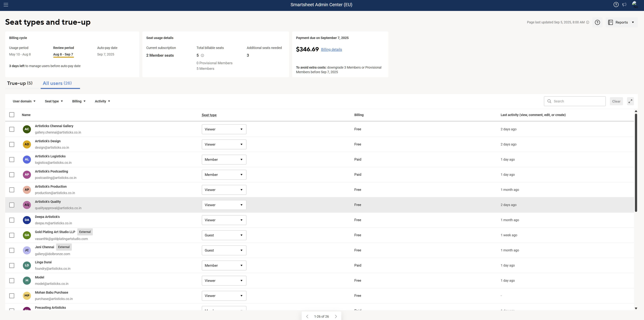Expand the user table to fullscreen
This screenshot has width=644, height=320.
(630, 101)
